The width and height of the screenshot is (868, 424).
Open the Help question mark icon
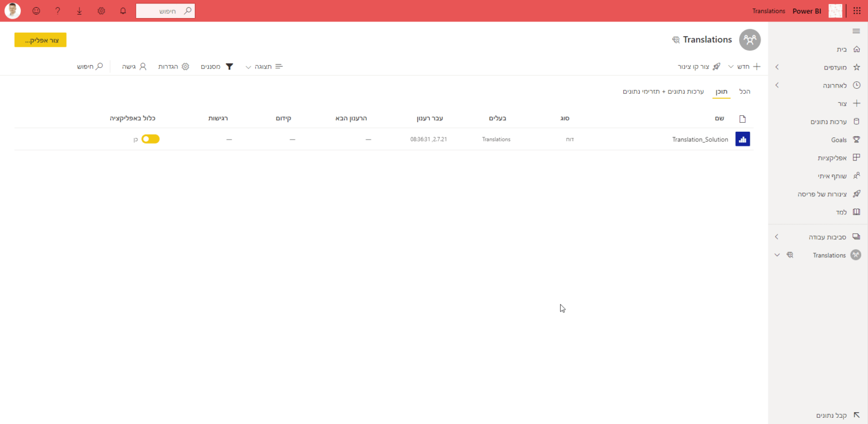click(x=57, y=10)
